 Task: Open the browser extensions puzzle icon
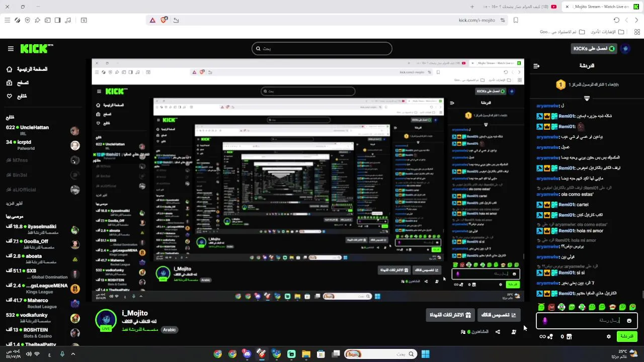[37, 20]
